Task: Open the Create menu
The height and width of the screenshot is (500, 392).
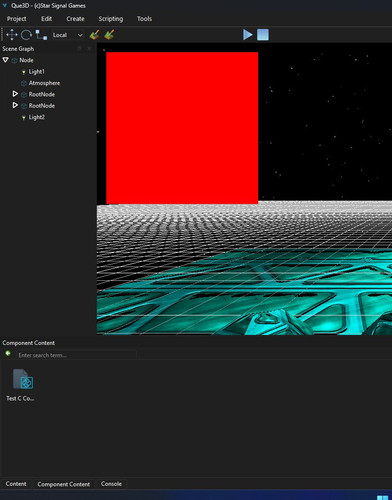Action: 75,19
